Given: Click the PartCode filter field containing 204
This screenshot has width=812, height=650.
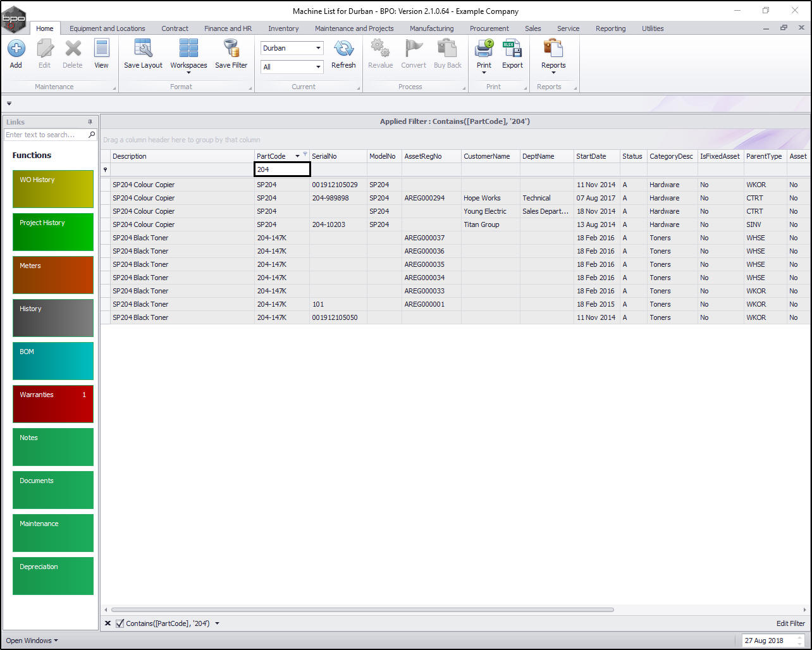Looking at the screenshot, I should (282, 169).
